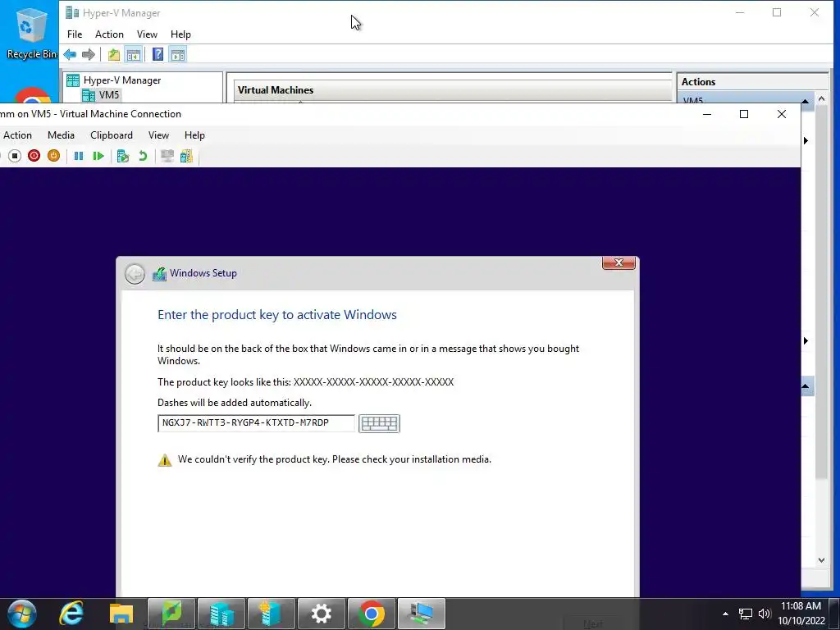Go back using the Windows Setup back arrow

[135, 274]
